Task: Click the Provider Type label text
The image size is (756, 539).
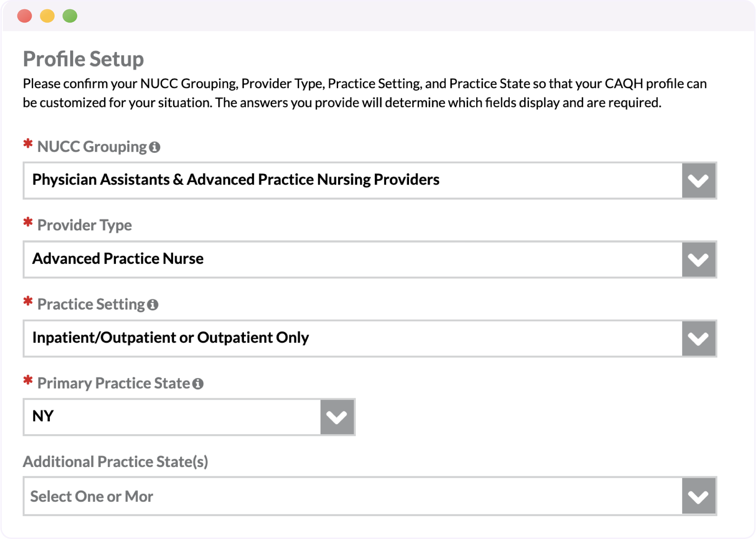Action: pos(85,225)
